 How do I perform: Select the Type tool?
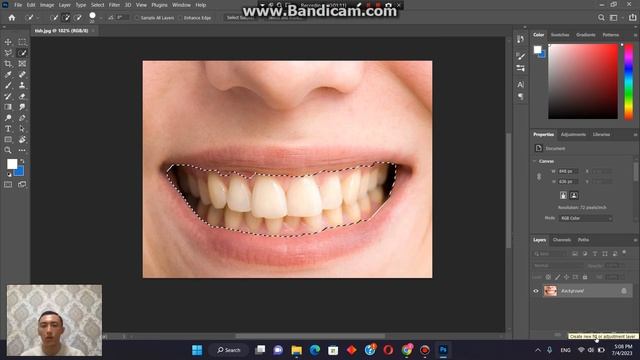(x=8, y=129)
